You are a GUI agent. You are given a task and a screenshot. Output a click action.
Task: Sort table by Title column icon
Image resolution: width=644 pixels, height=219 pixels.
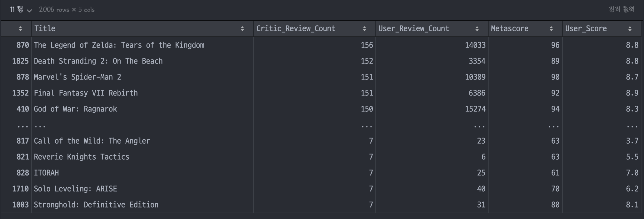[242, 29]
